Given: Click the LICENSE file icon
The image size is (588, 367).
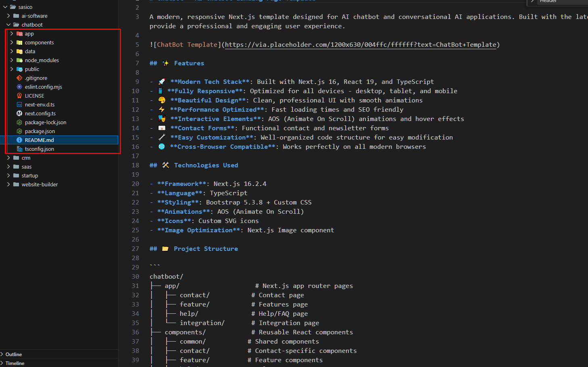Looking at the screenshot, I should (x=19, y=96).
